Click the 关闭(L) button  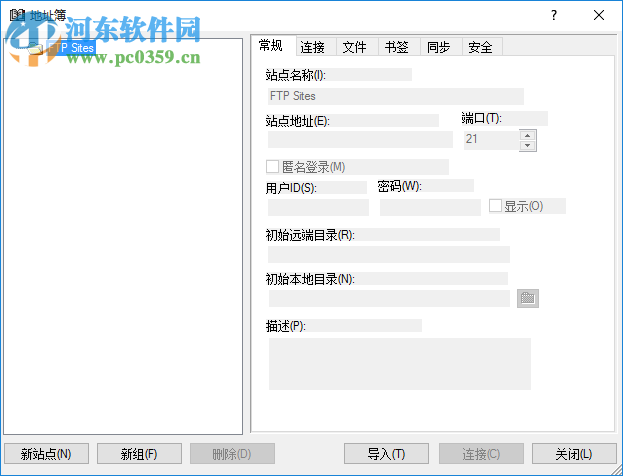(x=574, y=453)
